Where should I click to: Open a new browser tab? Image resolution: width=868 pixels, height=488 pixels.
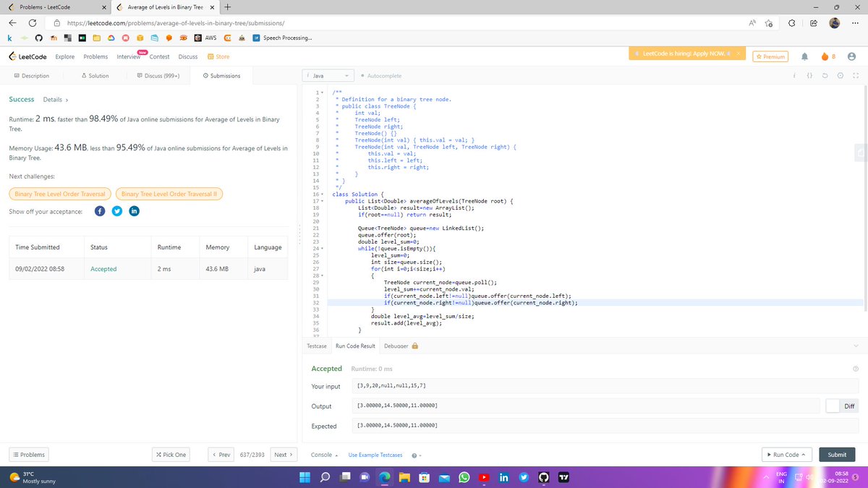click(x=227, y=7)
